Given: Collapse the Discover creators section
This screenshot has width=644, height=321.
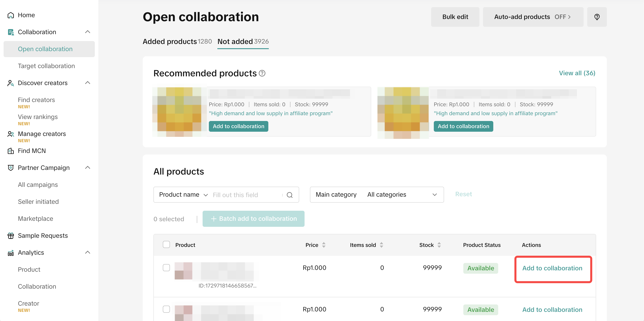Looking at the screenshot, I should pyautogui.click(x=87, y=83).
